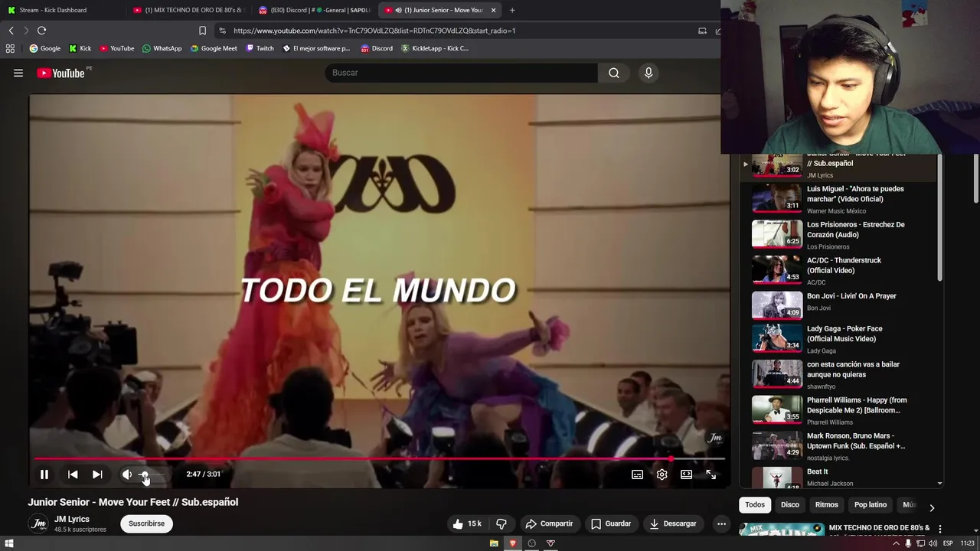This screenshot has width=980, height=551.
Task: Click the Guardar save button
Action: coord(611,523)
